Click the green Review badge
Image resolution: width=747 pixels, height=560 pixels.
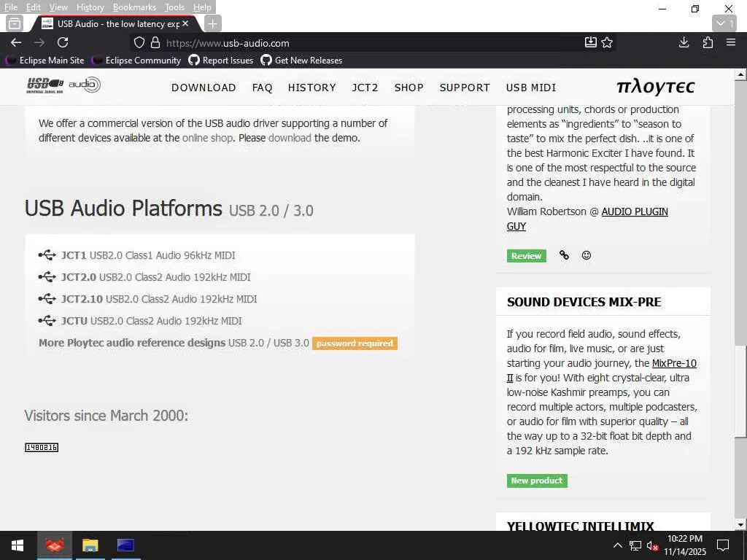tap(527, 256)
